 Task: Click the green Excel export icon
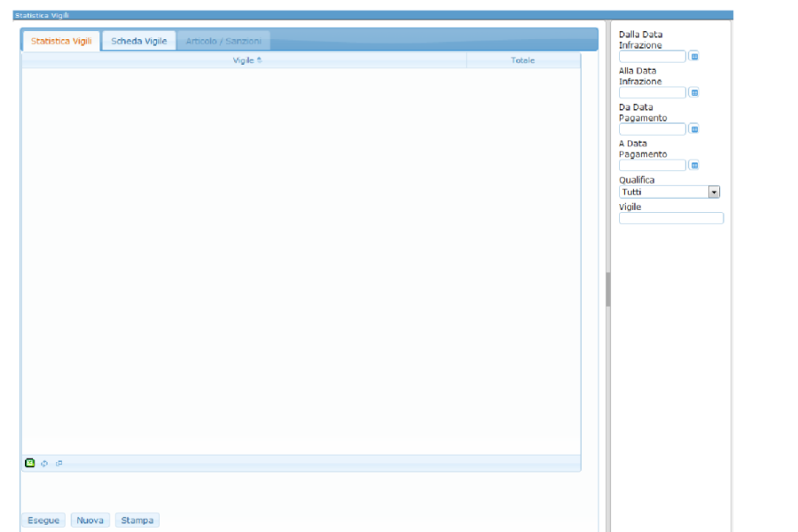pyautogui.click(x=29, y=463)
